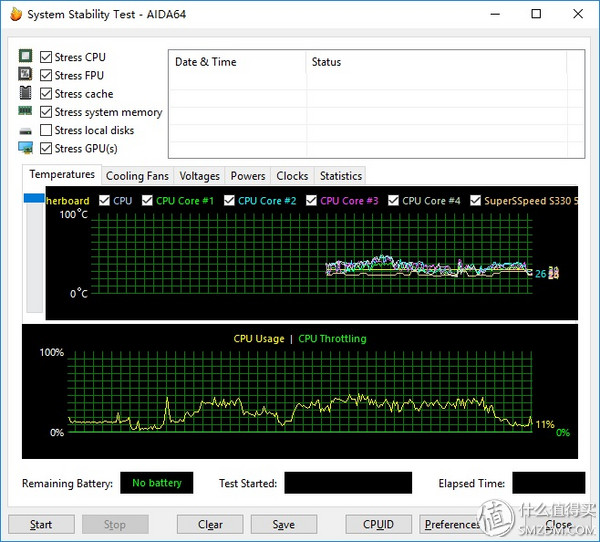Click the CPU chip icon beside Stress CPU
The image size is (600, 542).
[x=26, y=57]
